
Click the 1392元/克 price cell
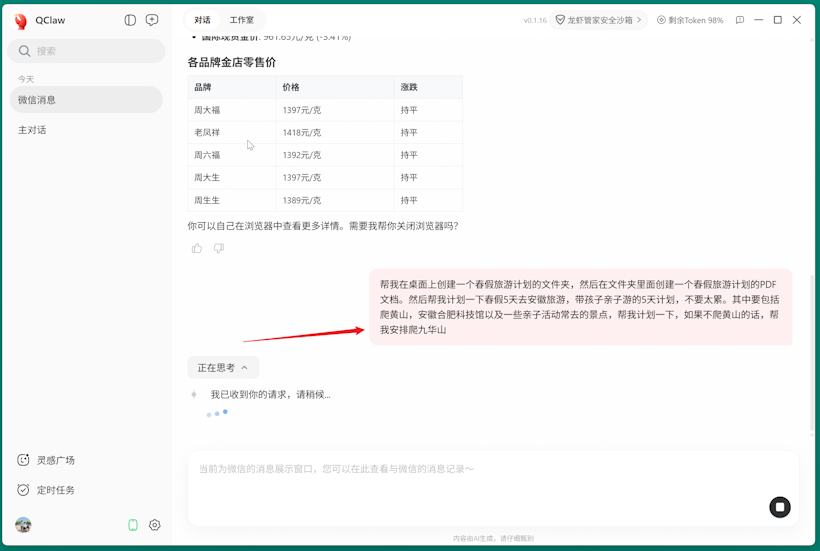click(335, 155)
